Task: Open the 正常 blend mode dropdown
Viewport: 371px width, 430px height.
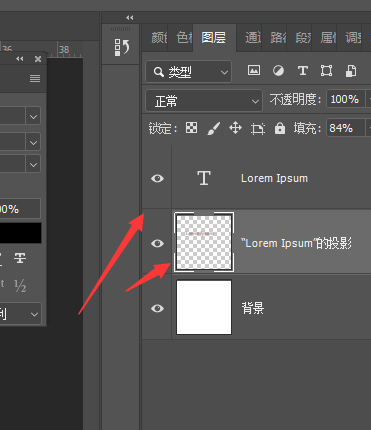Action: pos(204,101)
